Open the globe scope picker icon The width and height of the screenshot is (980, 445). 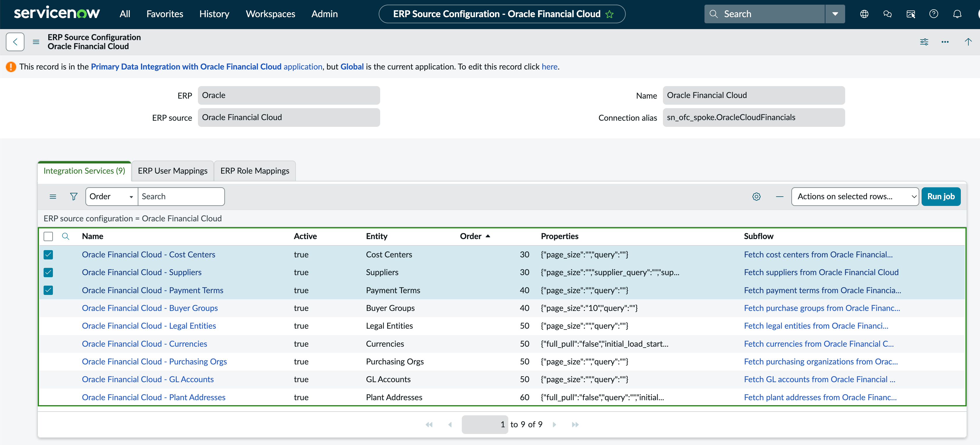tap(864, 14)
